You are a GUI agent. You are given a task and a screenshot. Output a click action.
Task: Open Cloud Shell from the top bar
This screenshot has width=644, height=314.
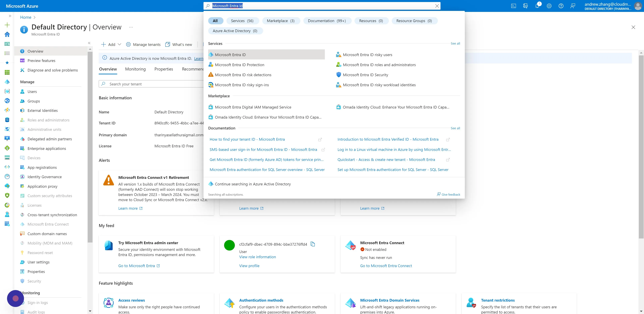[513, 6]
